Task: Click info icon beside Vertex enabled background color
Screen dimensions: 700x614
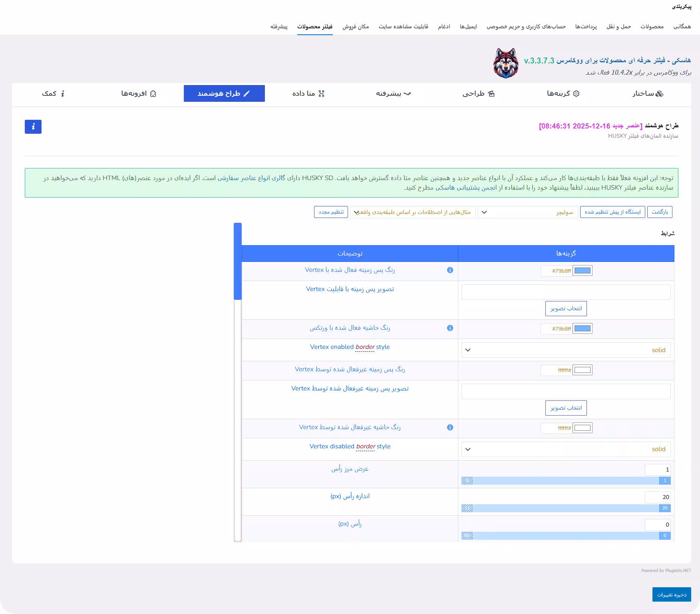Action: [450, 270]
